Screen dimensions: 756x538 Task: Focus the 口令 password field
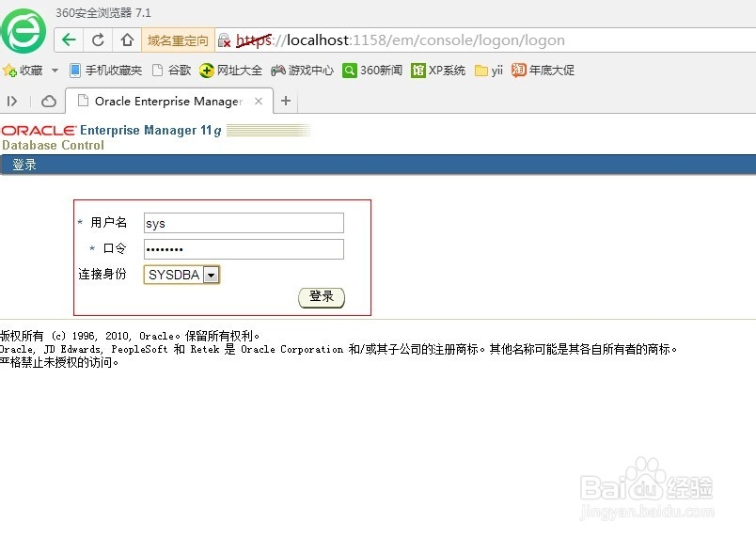click(x=244, y=249)
